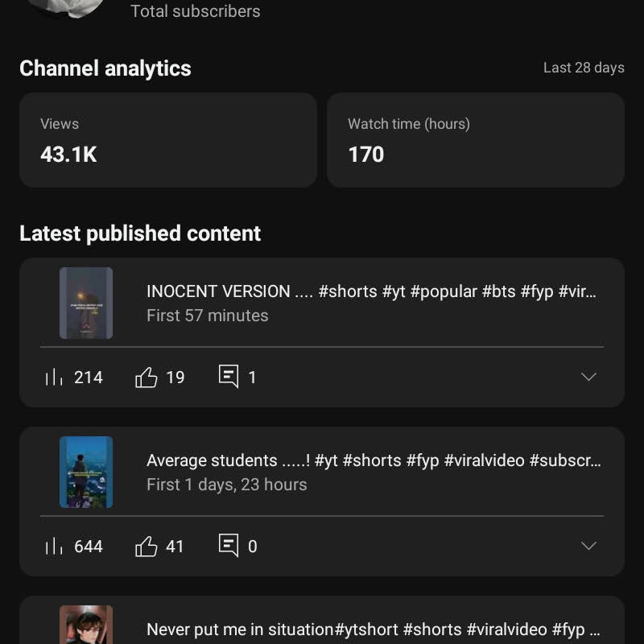Image resolution: width=644 pixels, height=644 pixels.
Task: Open the Channel analytics heading
Action: [105, 68]
